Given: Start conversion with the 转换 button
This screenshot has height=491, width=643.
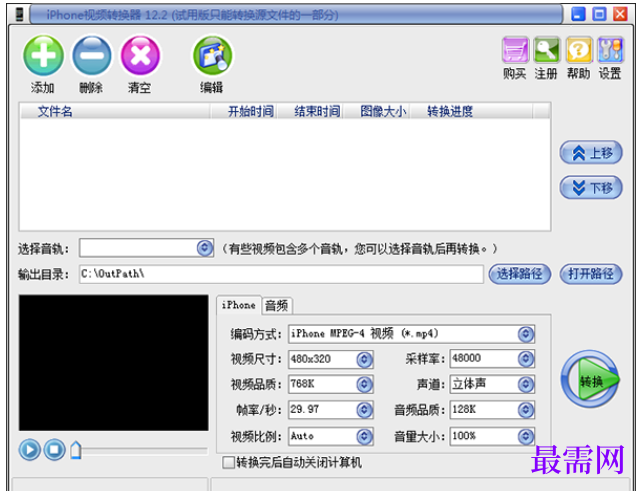Looking at the screenshot, I should (x=590, y=379).
